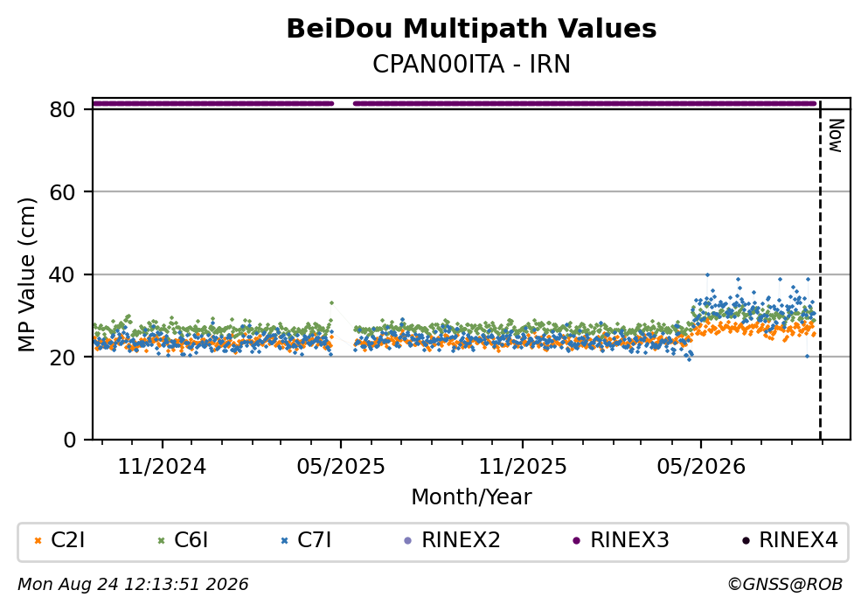The width and height of the screenshot is (868, 611).
Task: Click the black RINEX4 legend dot
Action: click(745, 541)
